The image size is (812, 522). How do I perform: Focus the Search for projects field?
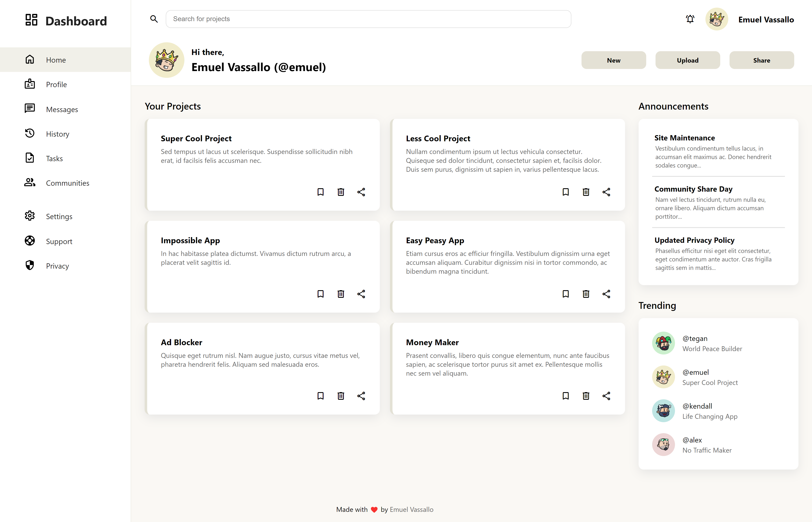368,19
